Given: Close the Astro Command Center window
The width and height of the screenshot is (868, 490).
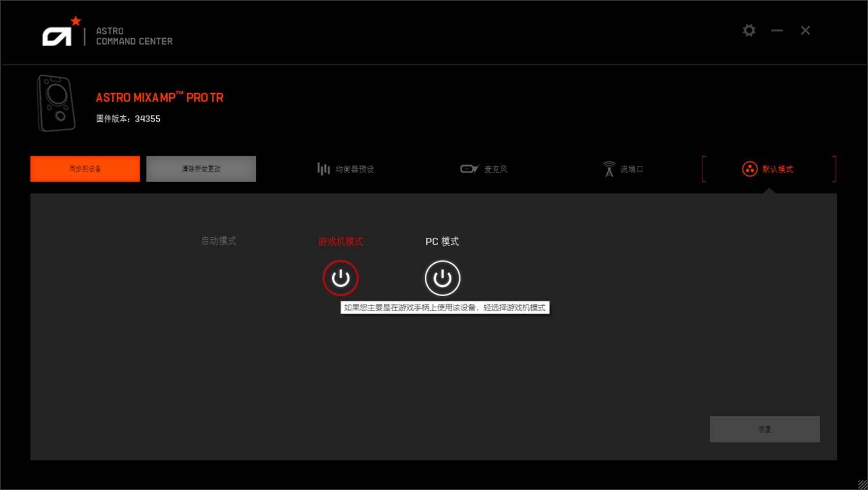Looking at the screenshot, I should coord(805,30).
